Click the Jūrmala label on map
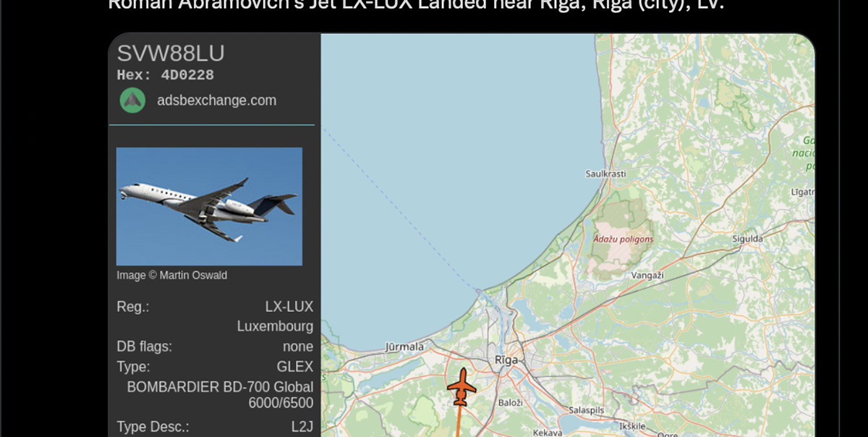 click(x=405, y=347)
